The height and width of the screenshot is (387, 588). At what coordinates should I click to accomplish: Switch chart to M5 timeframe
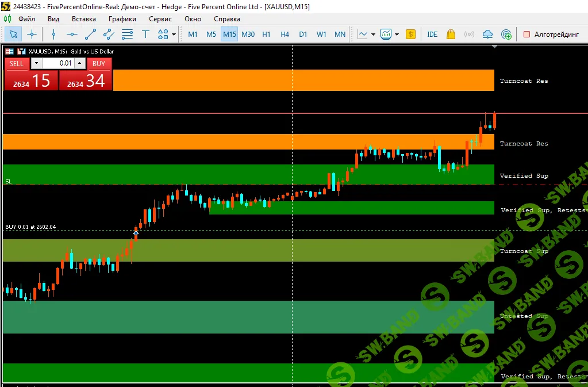point(211,34)
